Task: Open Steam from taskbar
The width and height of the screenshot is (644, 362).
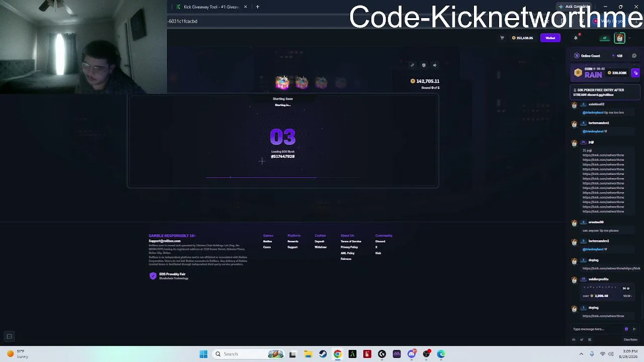Action: pyautogui.click(x=323, y=354)
